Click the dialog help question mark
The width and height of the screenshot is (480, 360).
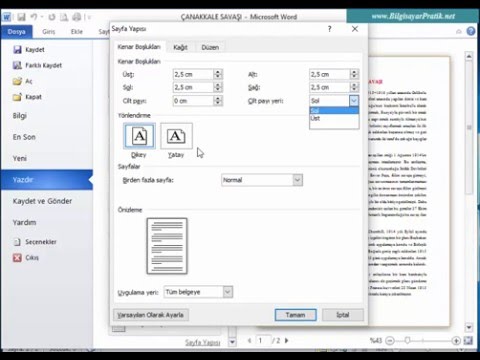329,29
